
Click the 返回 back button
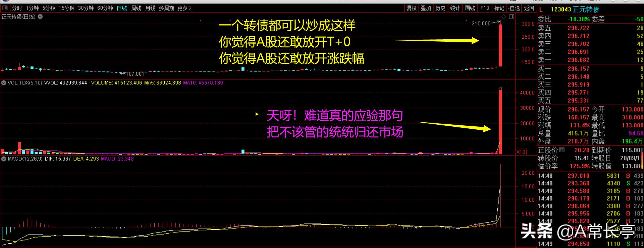(x=529, y=8)
